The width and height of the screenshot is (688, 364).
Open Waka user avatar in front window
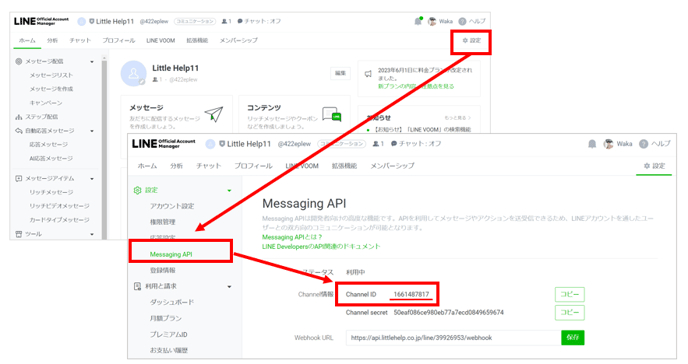(x=608, y=144)
